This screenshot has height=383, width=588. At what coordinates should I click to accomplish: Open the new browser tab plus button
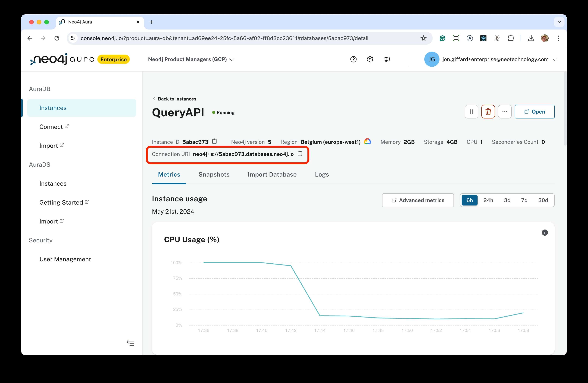[x=151, y=22]
